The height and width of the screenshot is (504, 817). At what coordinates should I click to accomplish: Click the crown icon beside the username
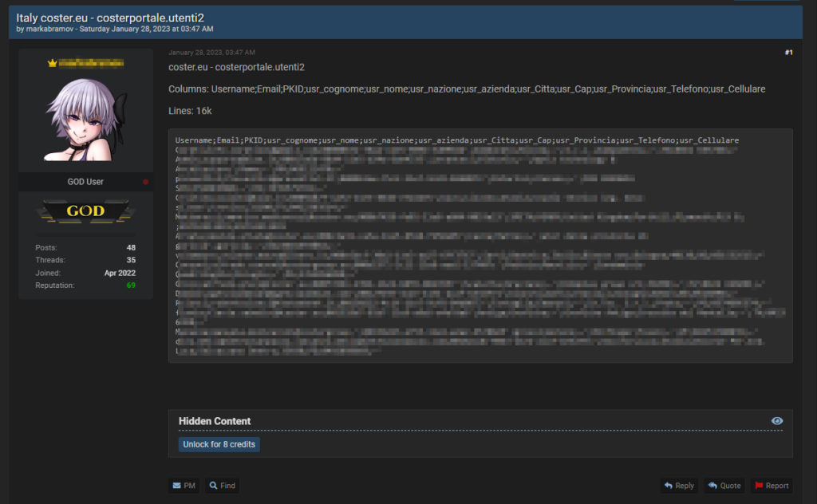pyautogui.click(x=52, y=62)
